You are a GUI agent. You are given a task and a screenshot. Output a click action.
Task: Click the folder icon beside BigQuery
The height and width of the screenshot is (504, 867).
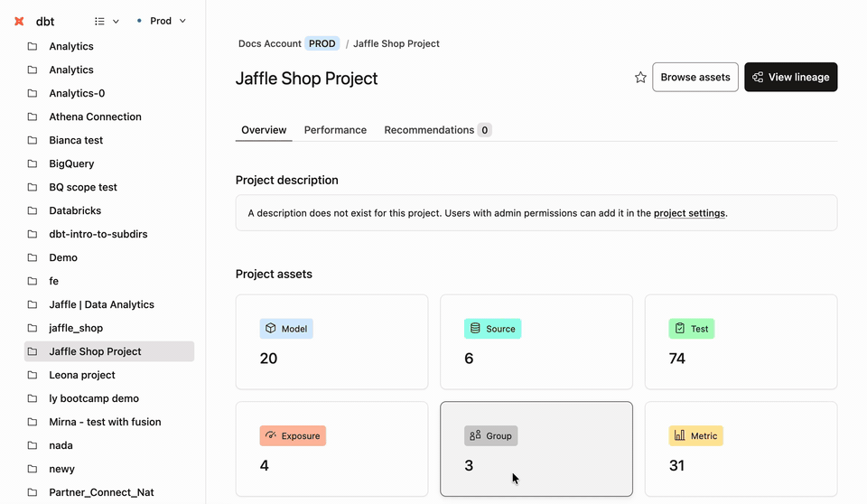click(x=33, y=163)
